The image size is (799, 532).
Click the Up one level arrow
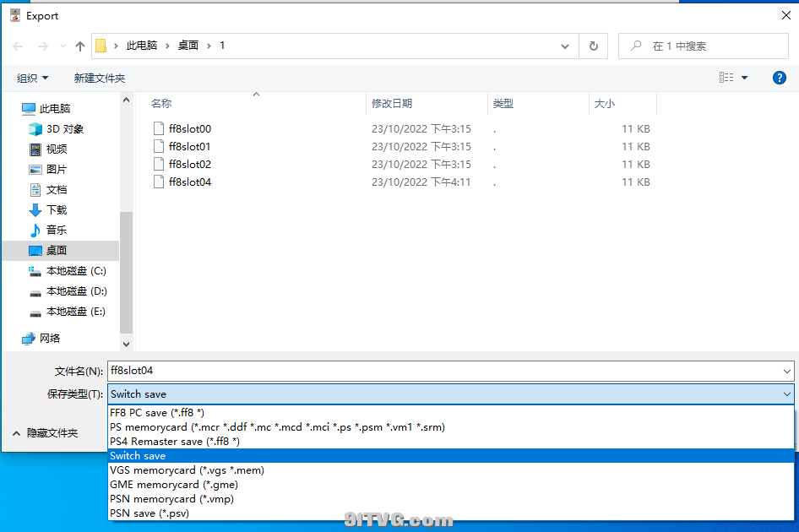point(80,46)
